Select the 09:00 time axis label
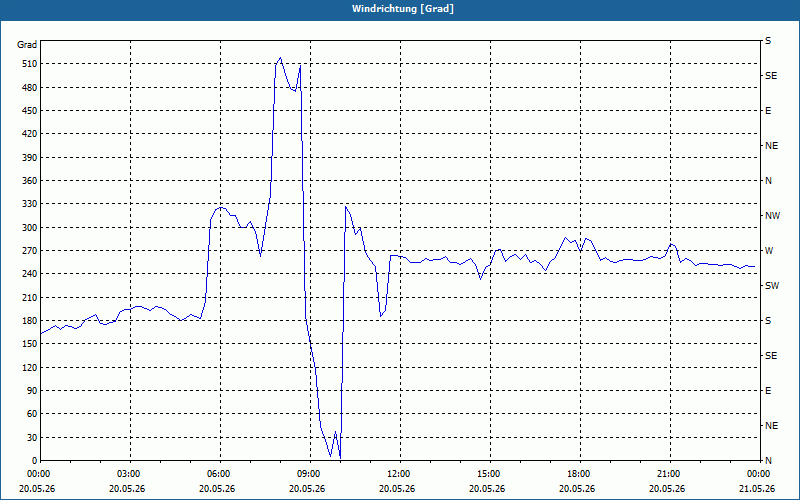The height and width of the screenshot is (500, 800). point(309,474)
